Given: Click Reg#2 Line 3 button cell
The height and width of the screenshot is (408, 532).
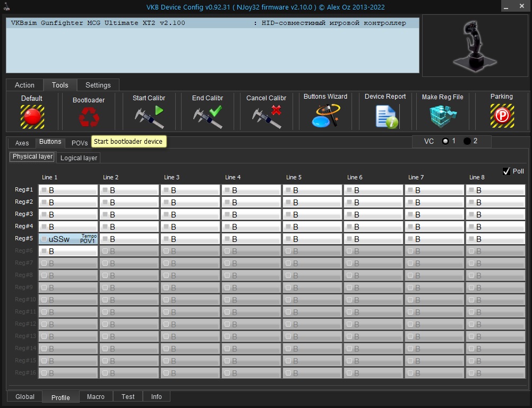Looking at the screenshot, I should pos(190,202).
